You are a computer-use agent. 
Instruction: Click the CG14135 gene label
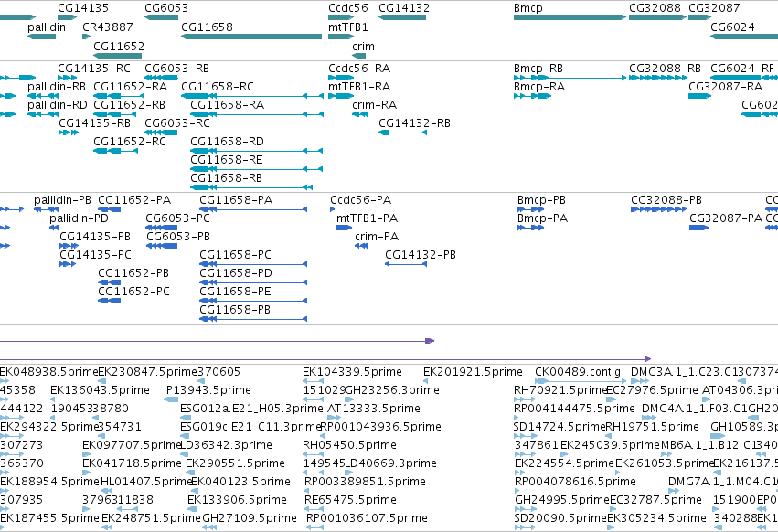(x=83, y=8)
